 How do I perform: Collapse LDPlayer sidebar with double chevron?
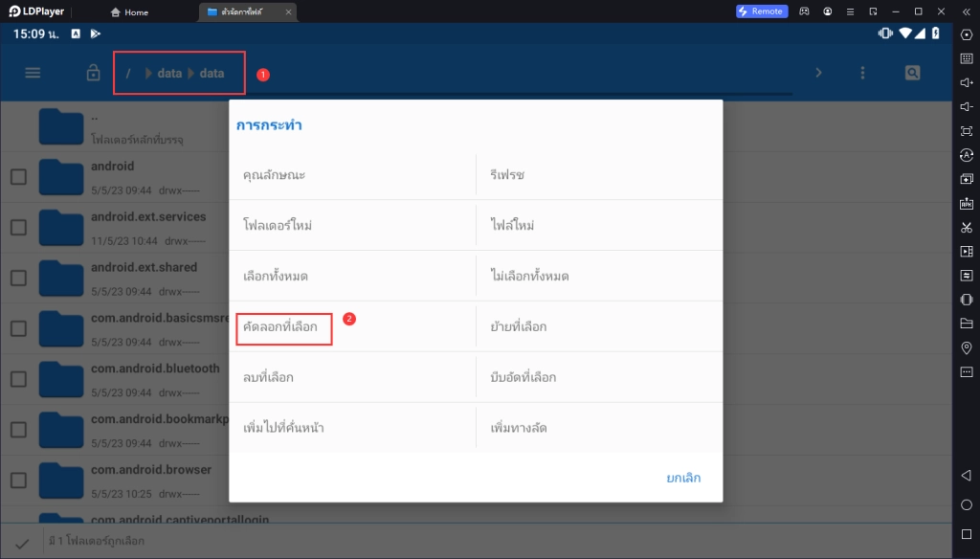[966, 11]
